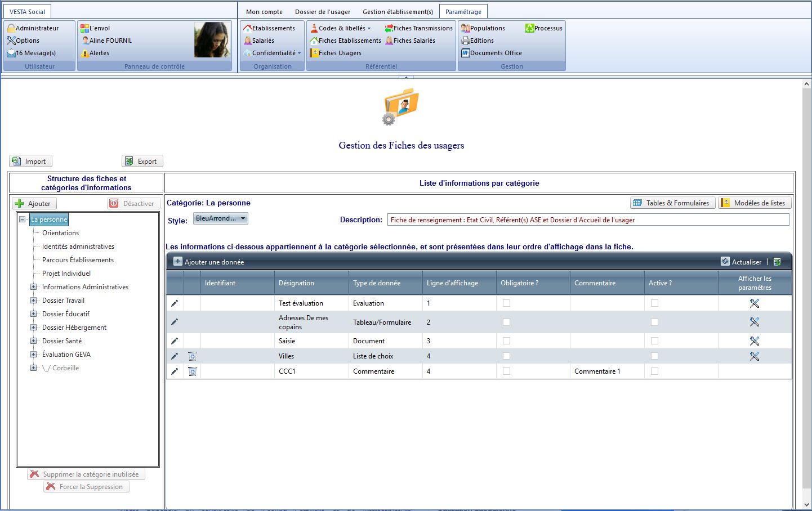Image resolution: width=812 pixels, height=511 pixels.
Task: Export the grid to Excel icon
Action: 777,262
